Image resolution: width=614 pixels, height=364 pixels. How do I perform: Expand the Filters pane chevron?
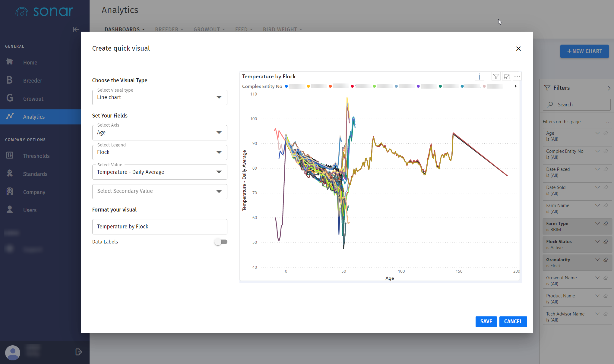pos(609,88)
